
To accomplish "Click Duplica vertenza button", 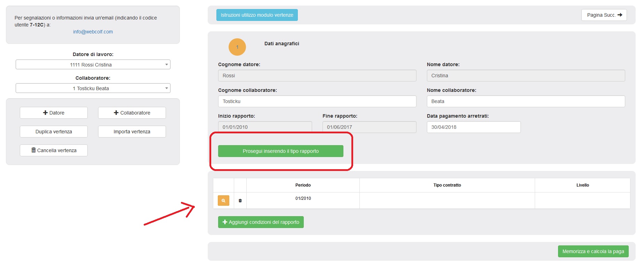I will pos(54,132).
